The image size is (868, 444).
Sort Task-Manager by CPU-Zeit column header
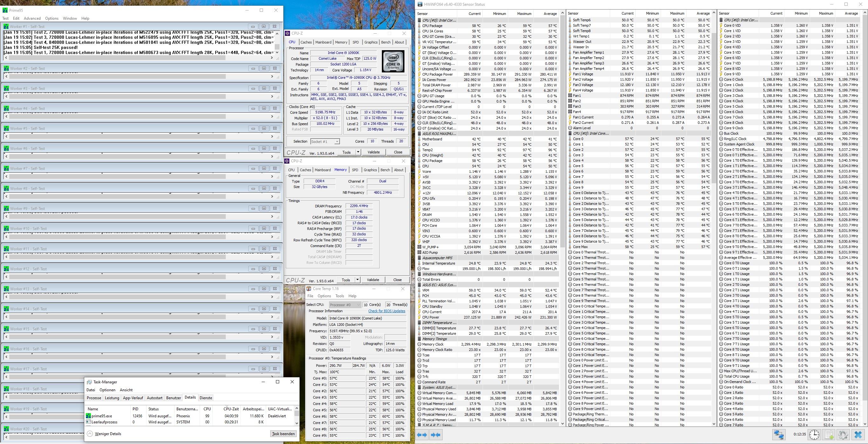[231, 409]
